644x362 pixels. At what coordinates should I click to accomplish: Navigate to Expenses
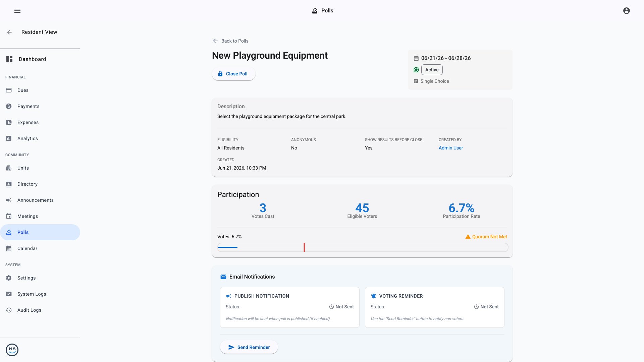[40, 122]
